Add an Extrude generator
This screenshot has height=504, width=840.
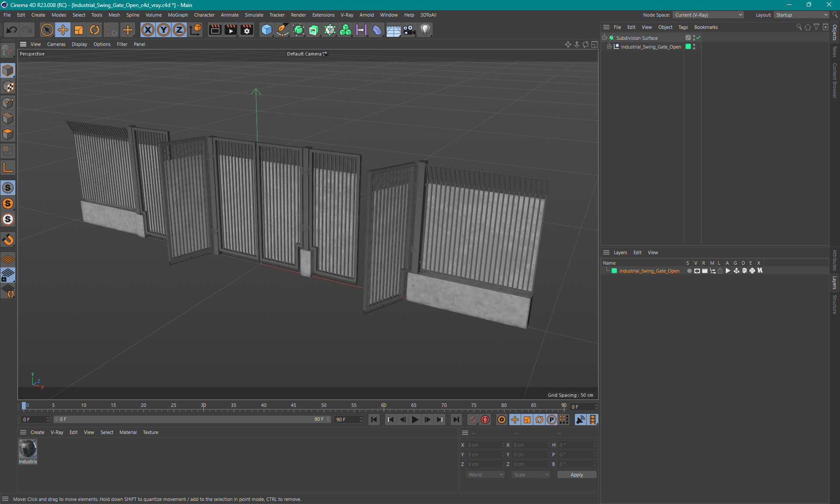click(x=314, y=30)
